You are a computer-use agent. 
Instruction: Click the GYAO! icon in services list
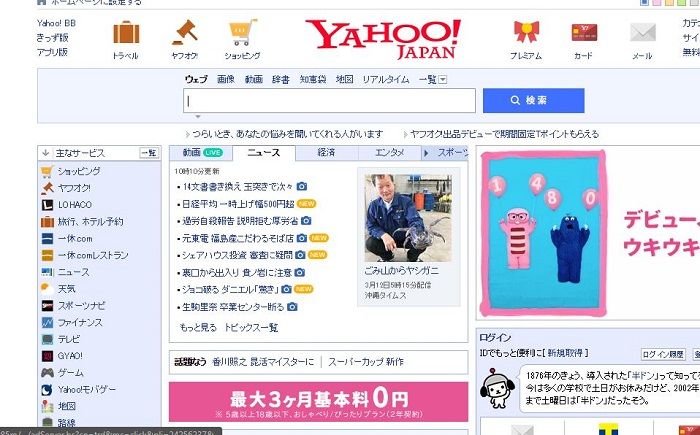click(47, 356)
